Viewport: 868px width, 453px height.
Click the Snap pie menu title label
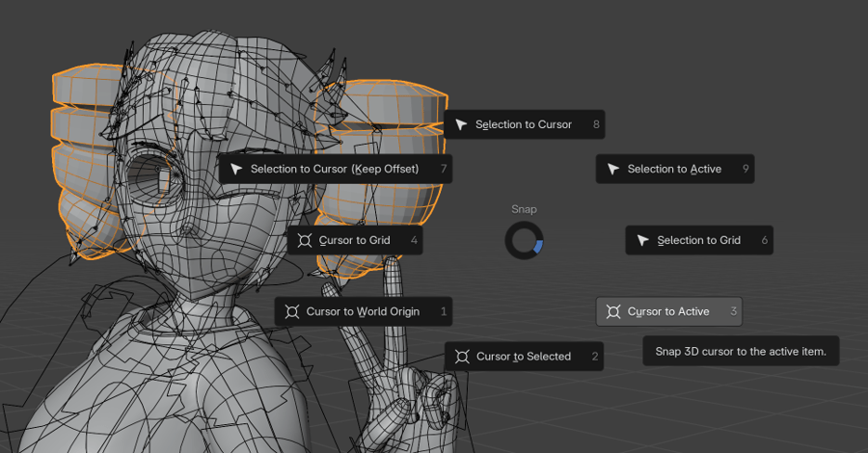pos(524,209)
